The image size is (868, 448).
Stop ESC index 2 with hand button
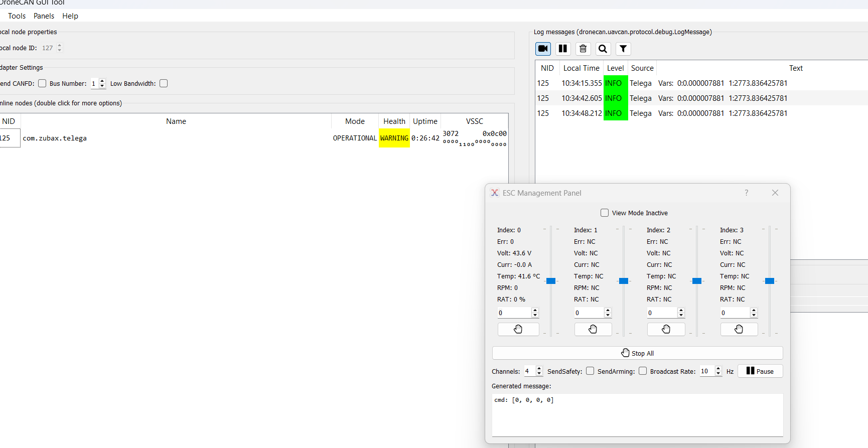[666, 329]
